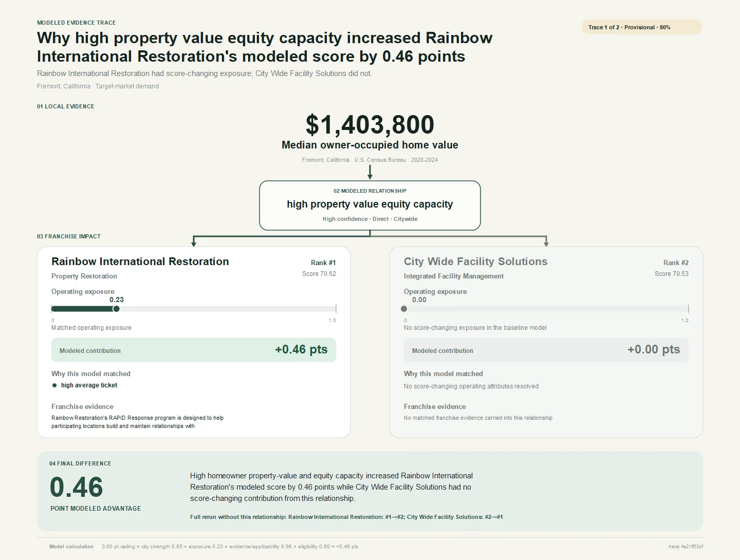Screen dimensions: 740x560
Task: Click the high property value equity capacity box
Action: (x=370, y=206)
